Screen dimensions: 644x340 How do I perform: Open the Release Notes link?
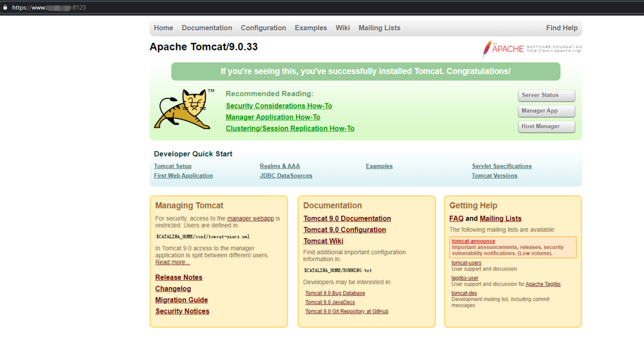pos(179,278)
